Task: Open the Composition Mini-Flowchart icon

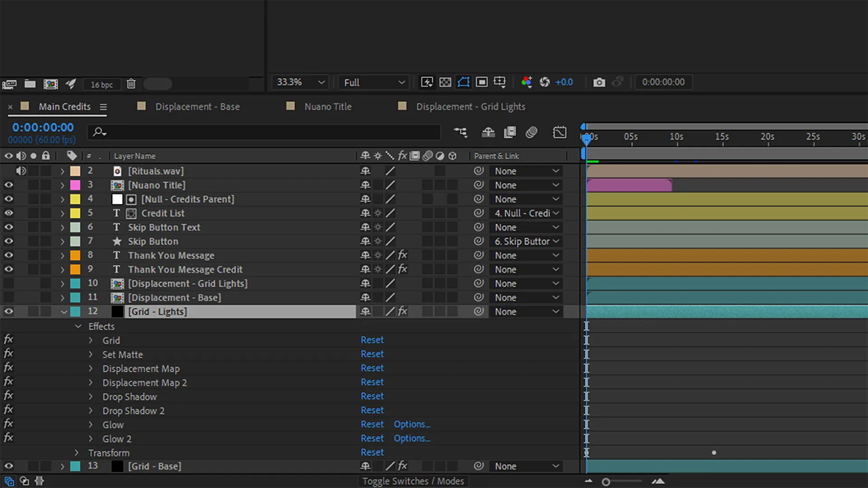Action: (461, 132)
